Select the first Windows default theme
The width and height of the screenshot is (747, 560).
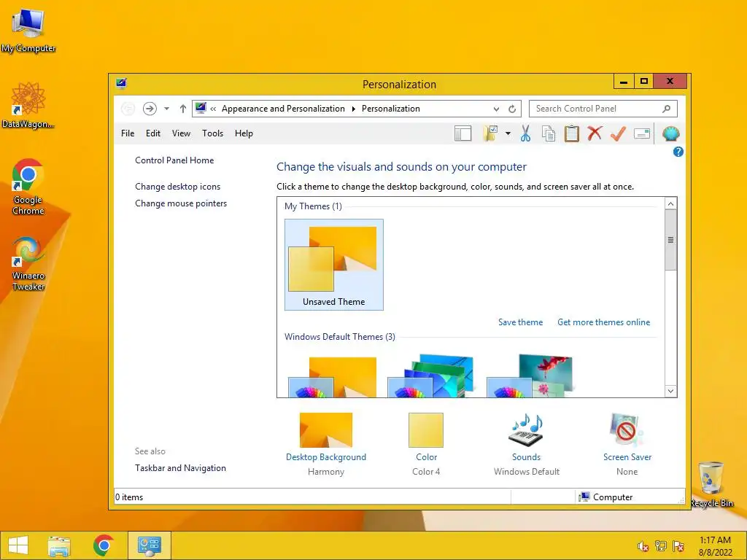point(333,377)
